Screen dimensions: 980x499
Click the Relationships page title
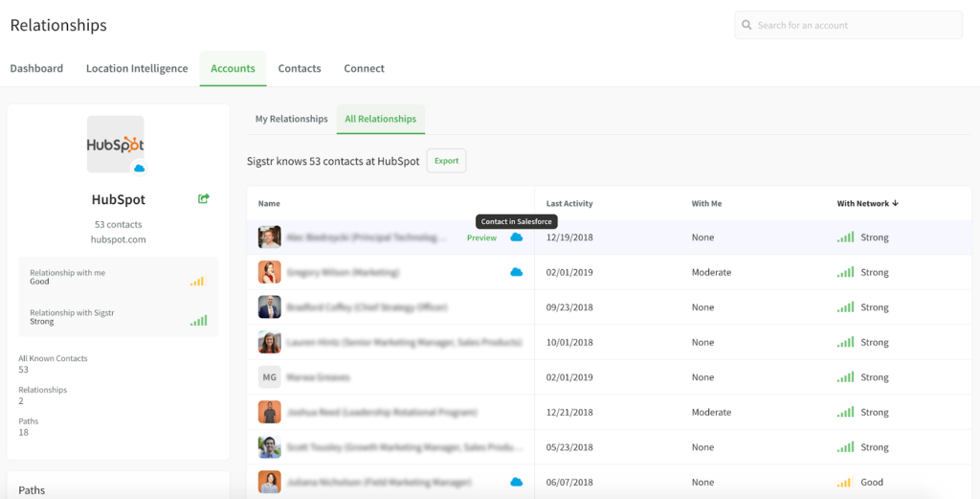pos(58,25)
